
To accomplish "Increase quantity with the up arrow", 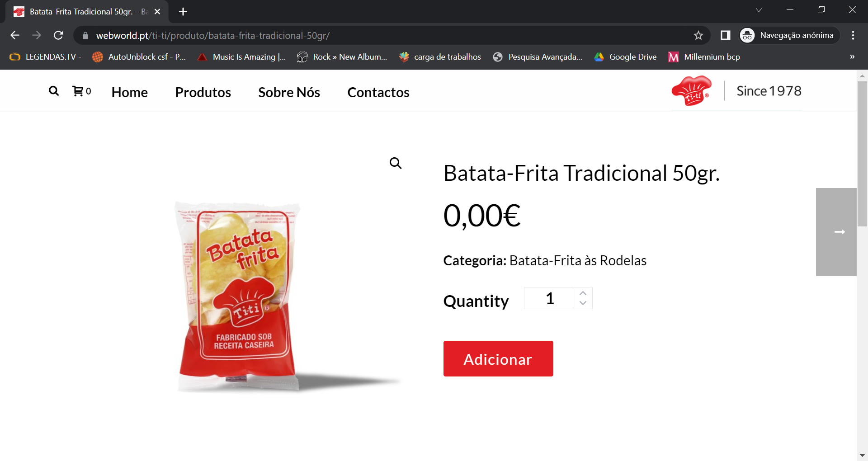I will tap(583, 293).
